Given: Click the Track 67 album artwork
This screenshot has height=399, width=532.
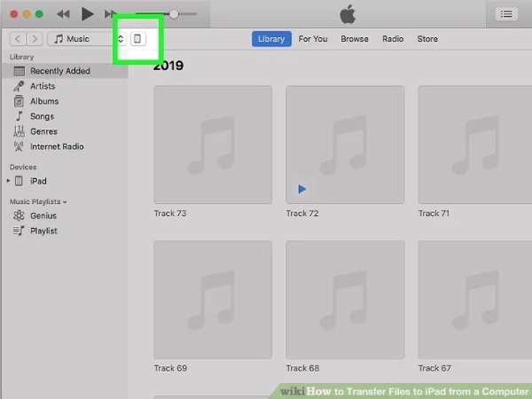Looking at the screenshot, I should click(x=475, y=300).
